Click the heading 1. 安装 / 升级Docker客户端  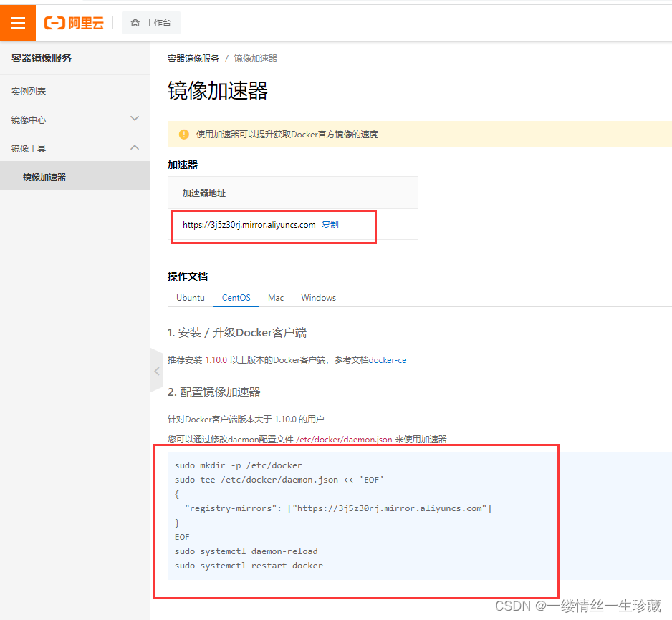[x=237, y=333]
